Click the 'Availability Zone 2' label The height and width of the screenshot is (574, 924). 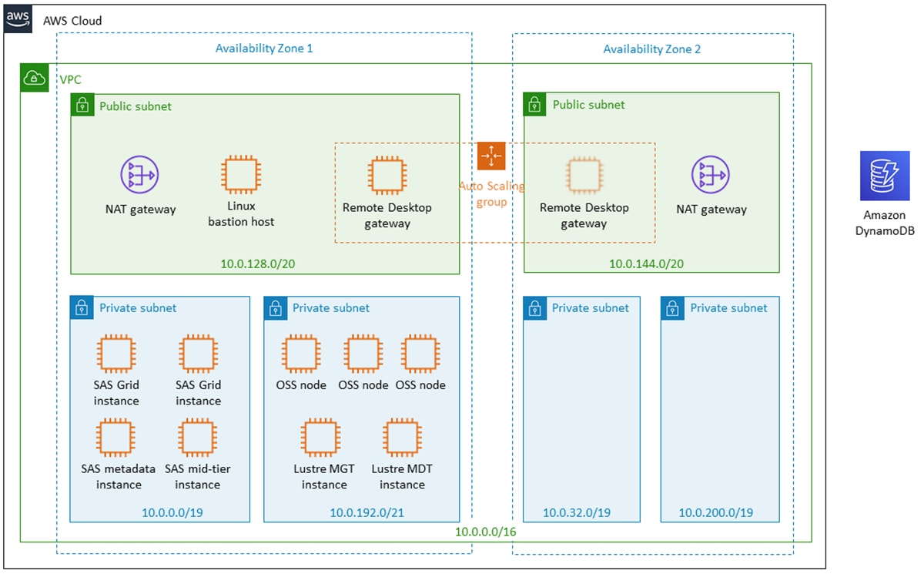652,49
